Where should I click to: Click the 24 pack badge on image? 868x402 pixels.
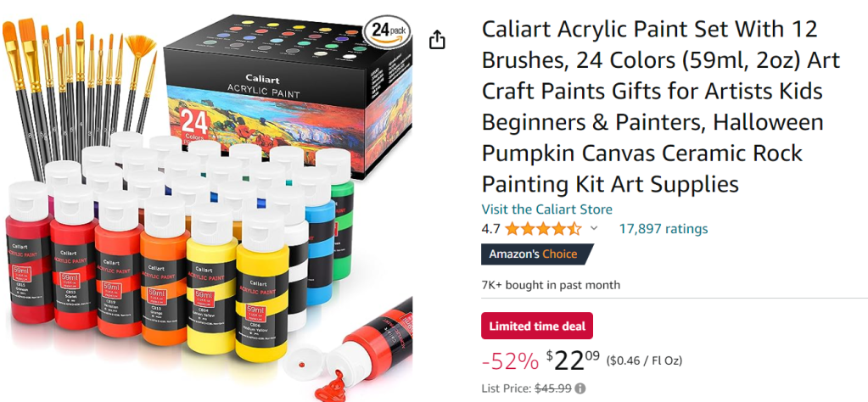(388, 31)
